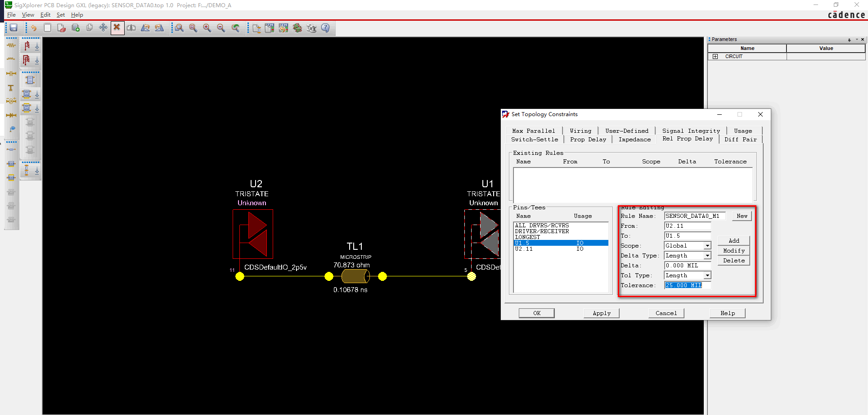Viewport: 868px width, 415px height.
Task: Select the Move crosshair arrows tool
Action: 103,28
